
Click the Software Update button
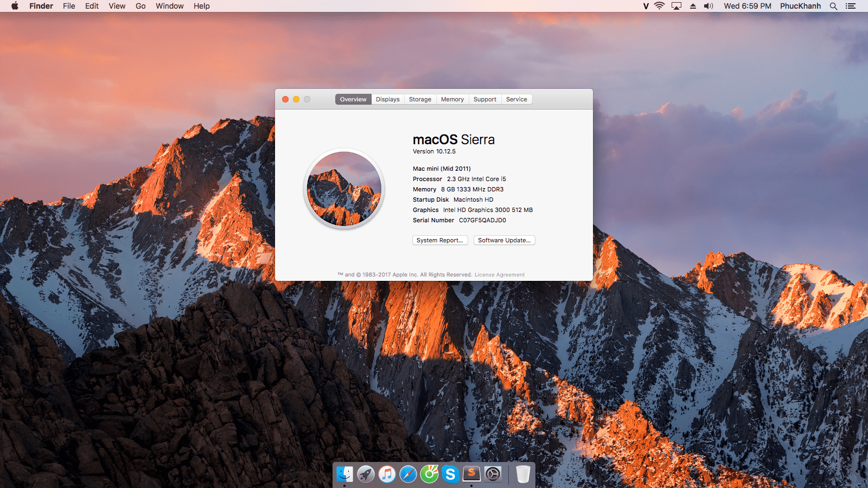tap(504, 240)
